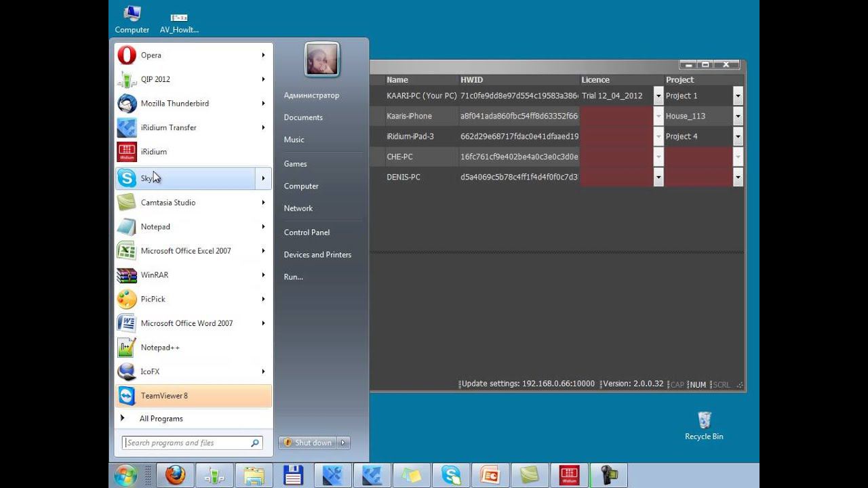The width and height of the screenshot is (868, 488).
Task: Switch to the red iRidium taskbar icon
Action: [568, 476]
